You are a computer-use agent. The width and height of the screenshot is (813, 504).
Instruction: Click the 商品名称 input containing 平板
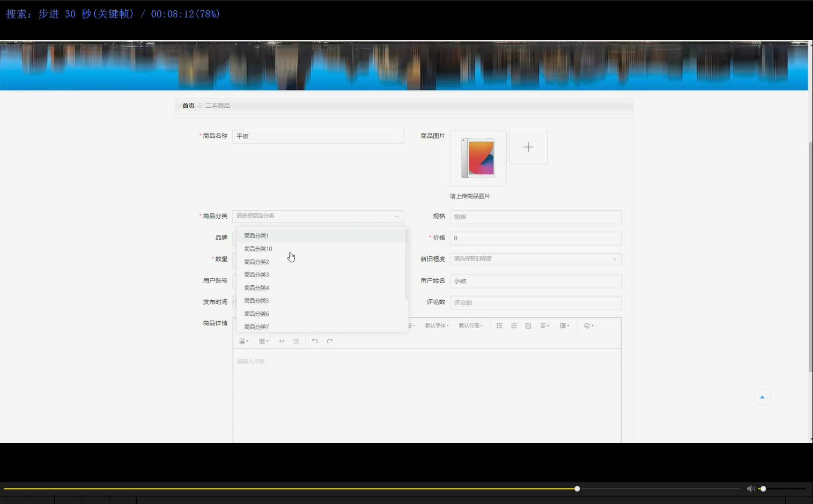pos(318,136)
